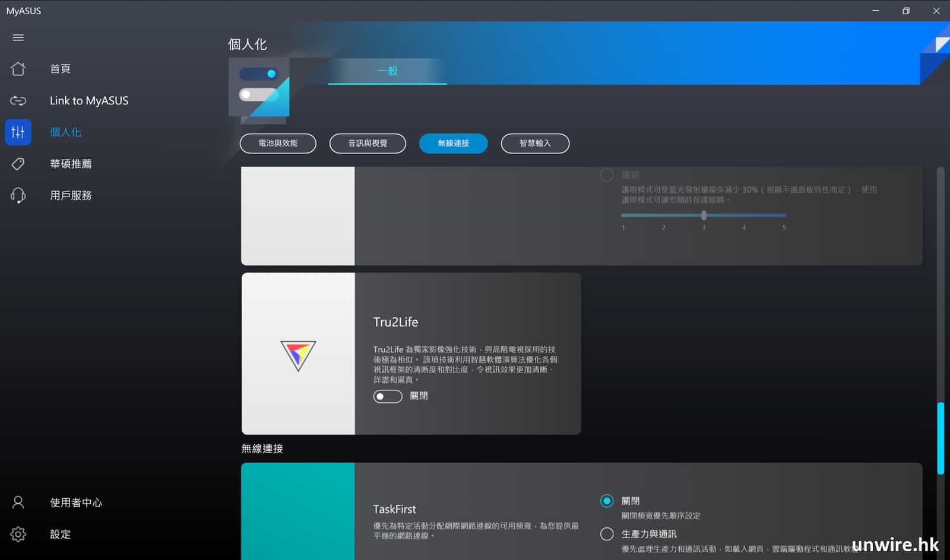This screenshot has width=950, height=560.
Task: Select the 無線連接 category button
Action: pyautogui.click(x=453, y=143)
